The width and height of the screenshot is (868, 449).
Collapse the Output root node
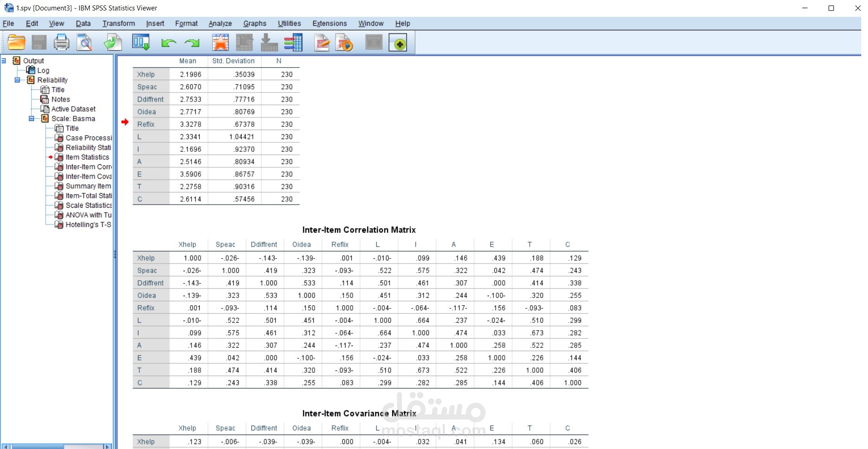pos(4,60)
